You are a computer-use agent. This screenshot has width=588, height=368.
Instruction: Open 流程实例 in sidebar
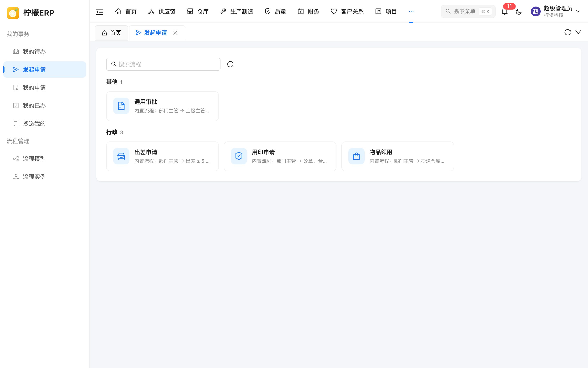[45, 177]
